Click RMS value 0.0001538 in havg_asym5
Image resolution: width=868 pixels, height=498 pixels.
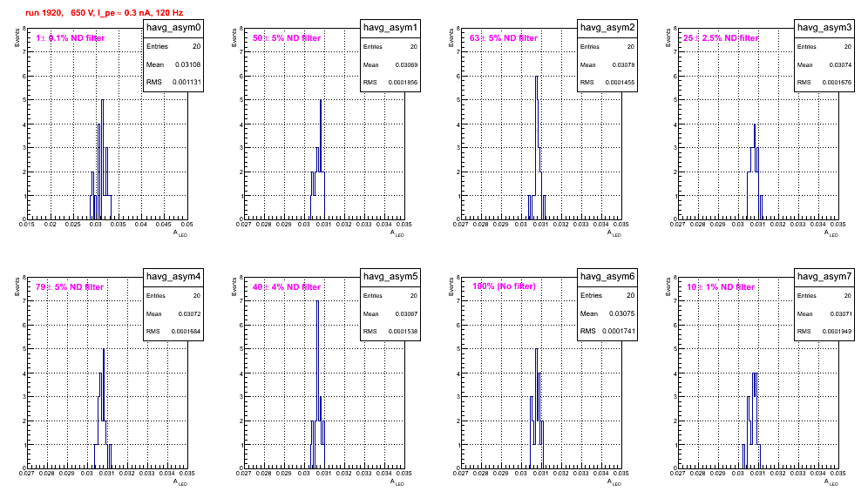click(403, 332)
